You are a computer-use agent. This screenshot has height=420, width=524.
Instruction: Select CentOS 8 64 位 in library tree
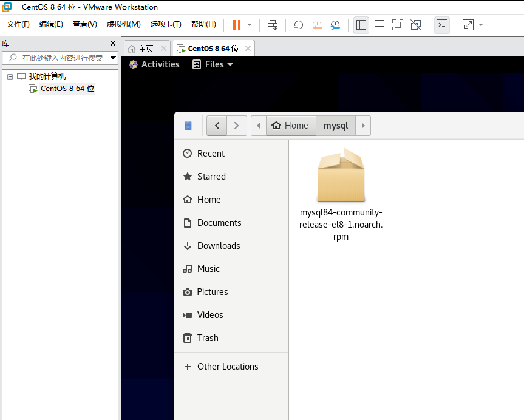67,89
